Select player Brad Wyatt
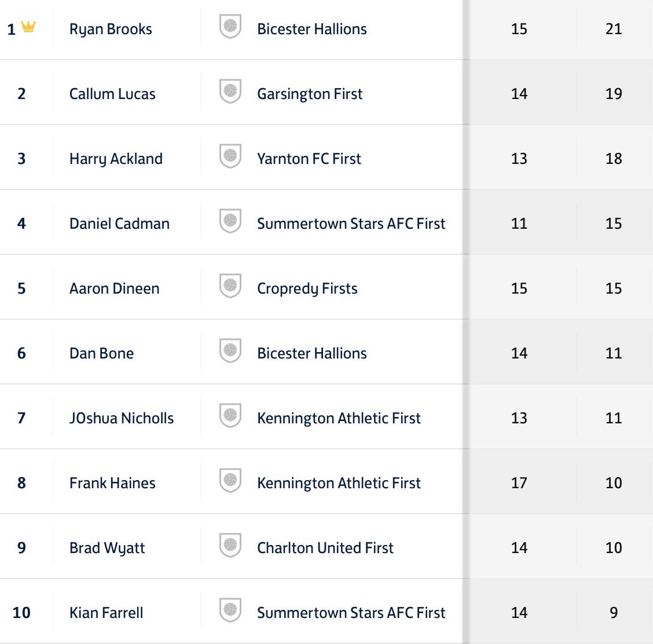The image size is (653, 644). click(107, 548)
